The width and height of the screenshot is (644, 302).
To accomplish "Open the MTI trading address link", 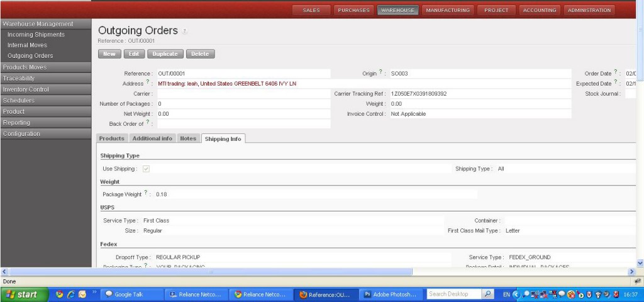I will pos(227,84).
